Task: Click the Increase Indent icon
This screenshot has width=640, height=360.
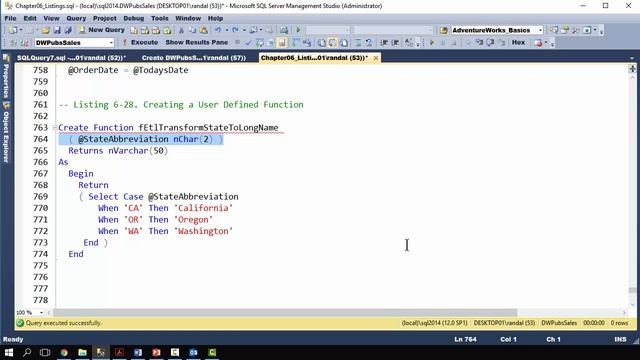Action: (395, 42)
